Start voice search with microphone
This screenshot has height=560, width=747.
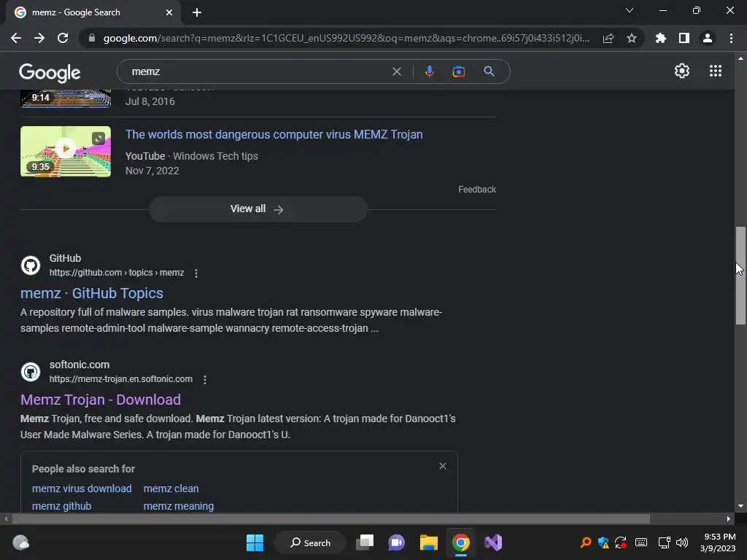[x=429, y=71]
